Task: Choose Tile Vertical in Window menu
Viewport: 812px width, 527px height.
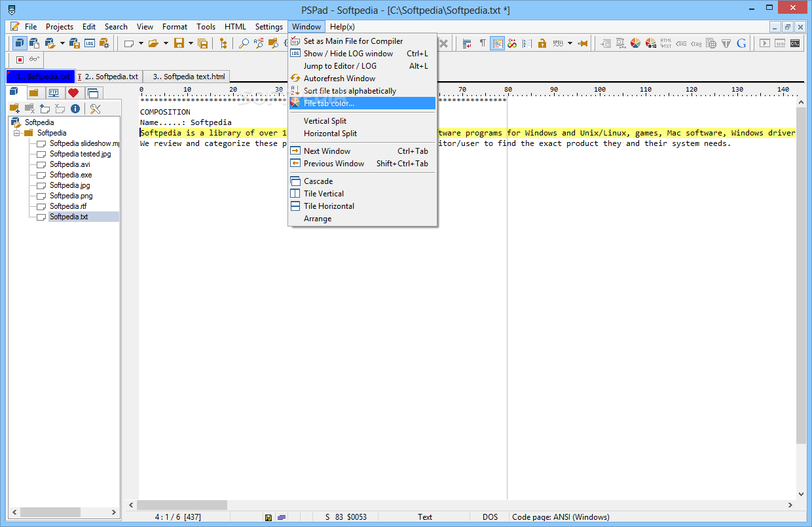Action: pyautogui.click(x=362, y=194)
